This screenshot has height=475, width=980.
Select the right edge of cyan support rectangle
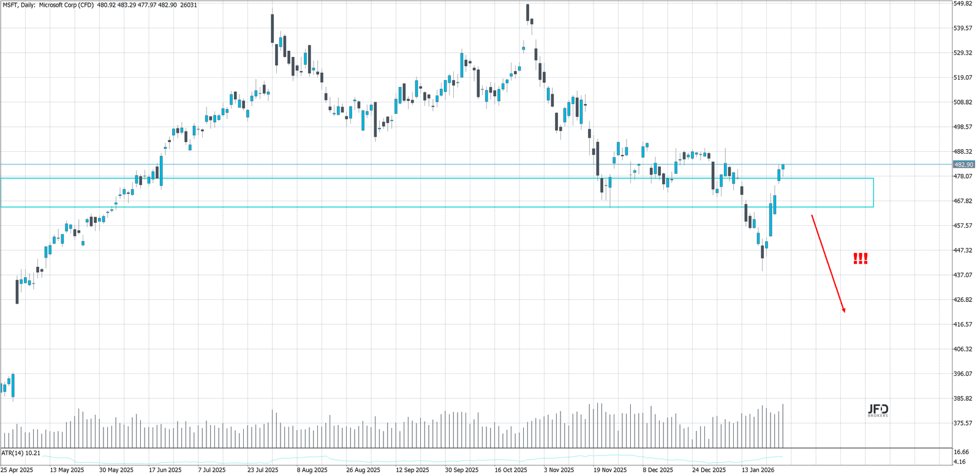[873, 192]
